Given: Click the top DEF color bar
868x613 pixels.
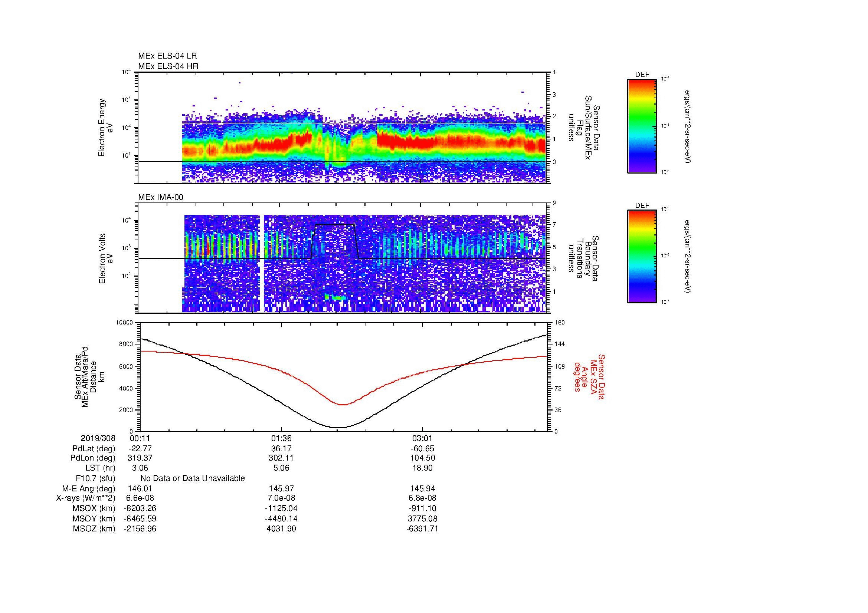Looking at the screenshot, I should 642,126.
